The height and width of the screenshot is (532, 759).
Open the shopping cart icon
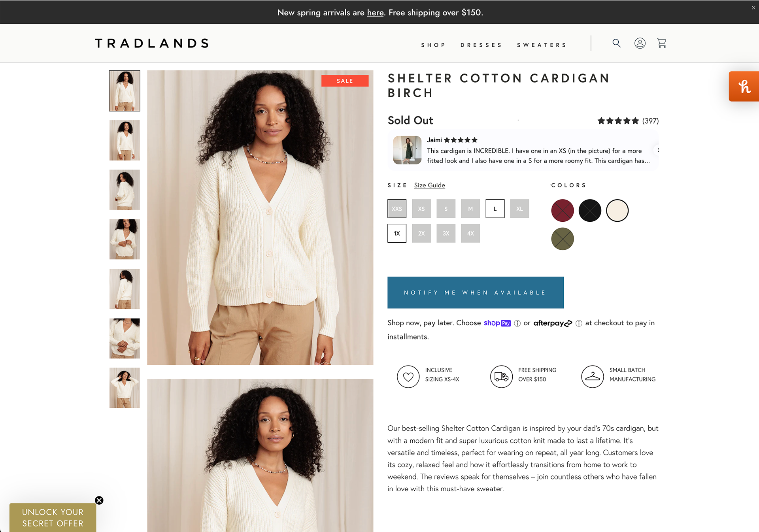[x=662, y=43]
